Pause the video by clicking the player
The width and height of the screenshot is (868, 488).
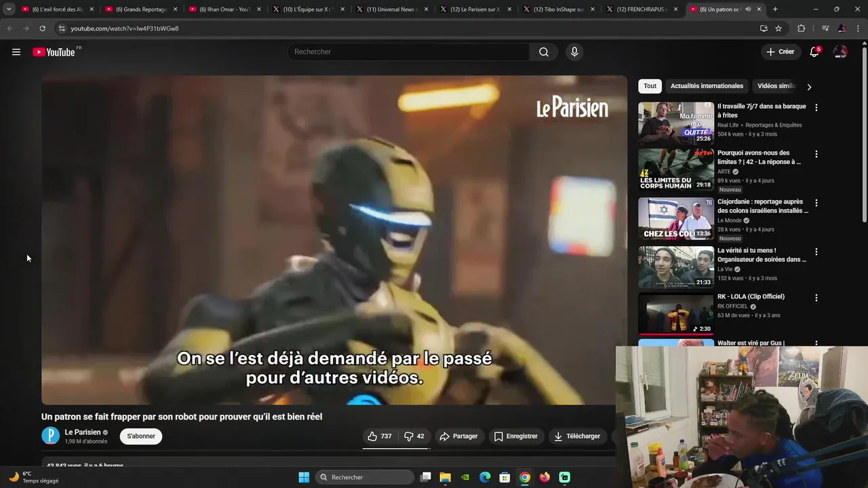click(334, 240)
